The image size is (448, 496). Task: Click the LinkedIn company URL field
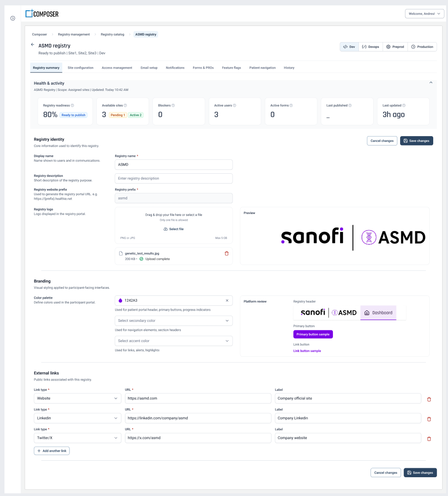(x=198, y=418)
